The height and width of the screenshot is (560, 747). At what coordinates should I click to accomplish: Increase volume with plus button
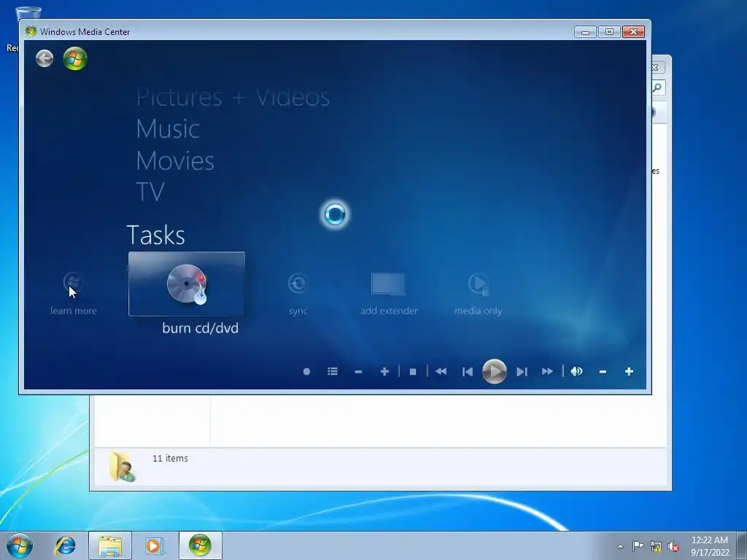(x=629, y=371)
